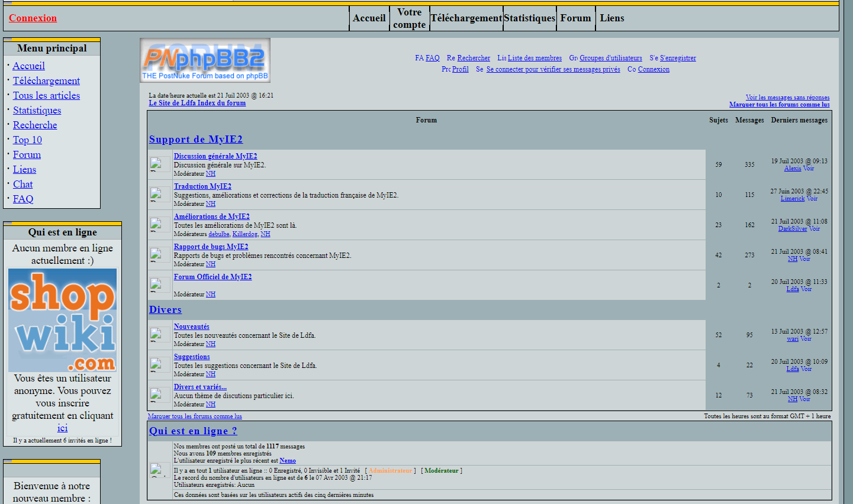Click the Nouveautés forum folder icon
The image size is (853, 504).
coord(160,335)
